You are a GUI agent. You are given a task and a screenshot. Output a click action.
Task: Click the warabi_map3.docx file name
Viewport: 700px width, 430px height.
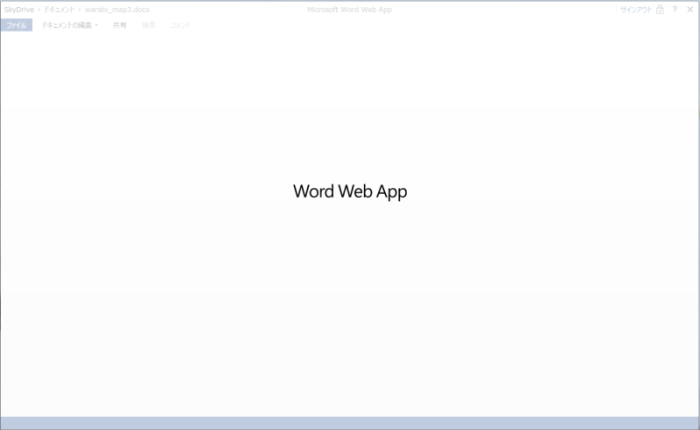click(117, 9)
